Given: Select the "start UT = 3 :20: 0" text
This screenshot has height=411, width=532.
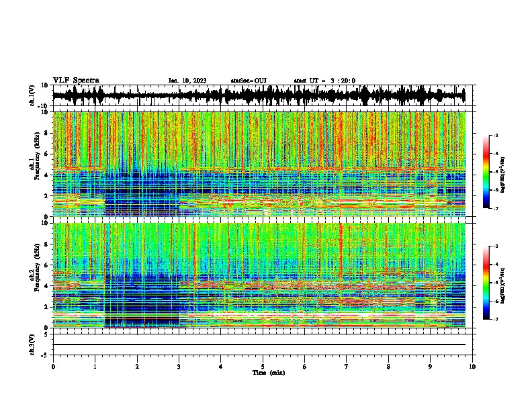Looking at the screenshot, I should pos(324,81).
